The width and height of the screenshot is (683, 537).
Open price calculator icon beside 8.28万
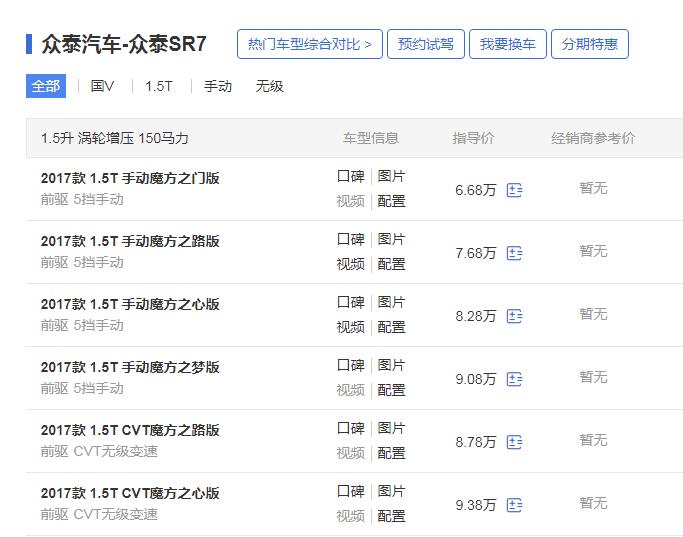coord(514,316)
